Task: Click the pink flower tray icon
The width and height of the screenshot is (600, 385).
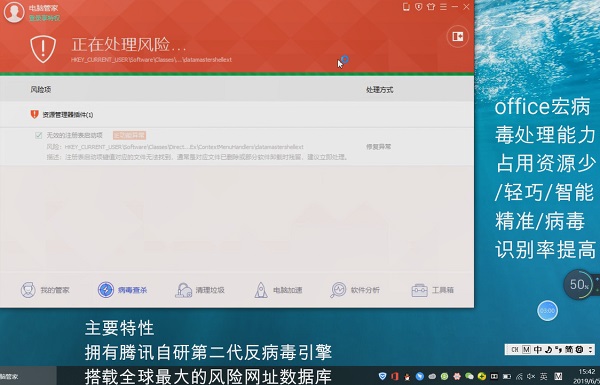Action: coord(457,377)
